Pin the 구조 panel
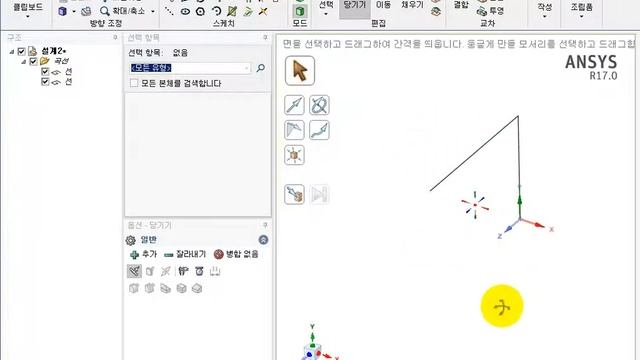 point(116,38)
